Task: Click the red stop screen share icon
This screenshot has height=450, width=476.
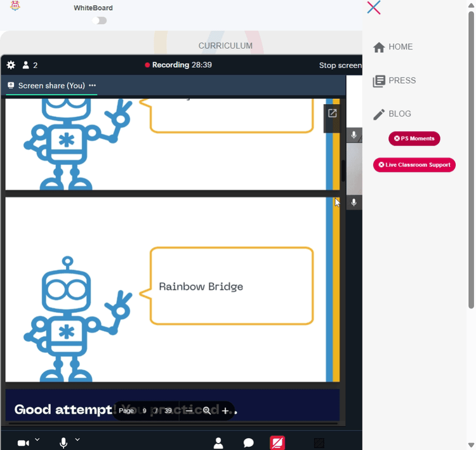Action: click(x=277, y=443)
